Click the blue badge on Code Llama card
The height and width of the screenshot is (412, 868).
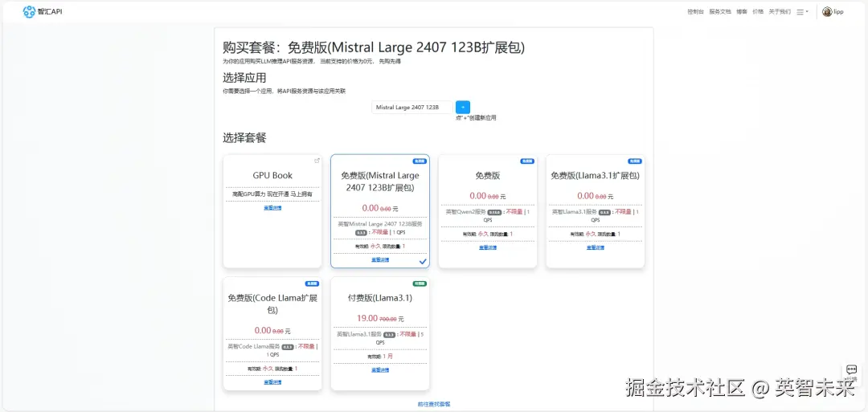(312, 284)
